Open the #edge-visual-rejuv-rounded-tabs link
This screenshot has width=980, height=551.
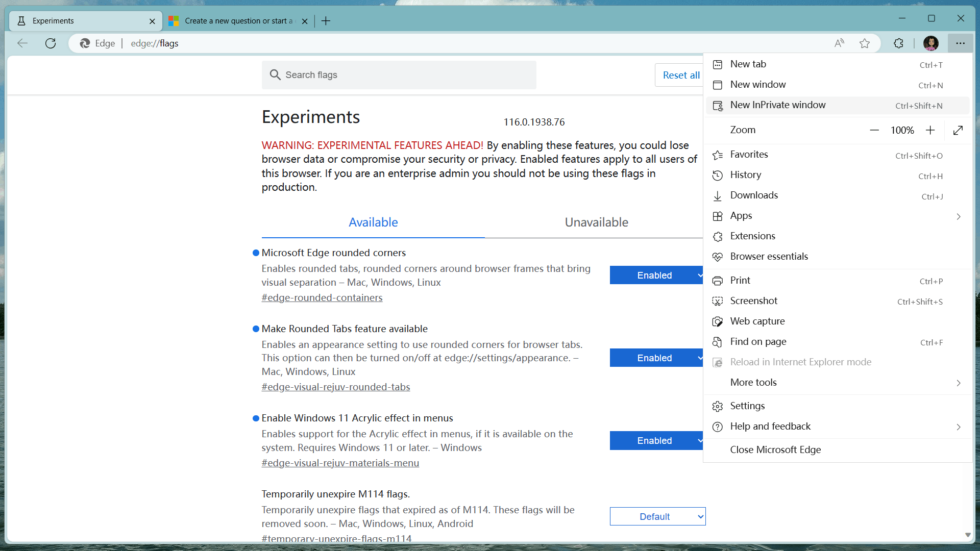335,387
